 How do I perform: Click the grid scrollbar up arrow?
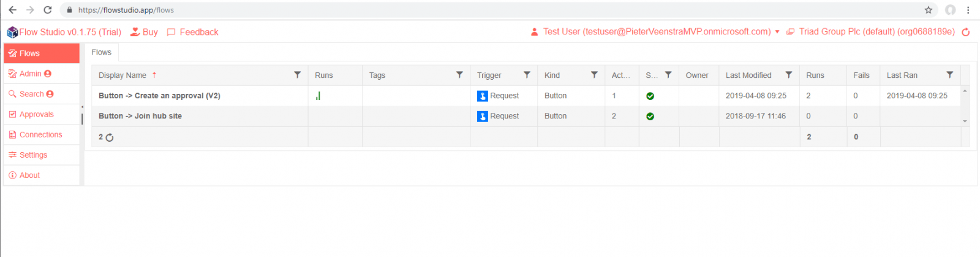(965, 91)
